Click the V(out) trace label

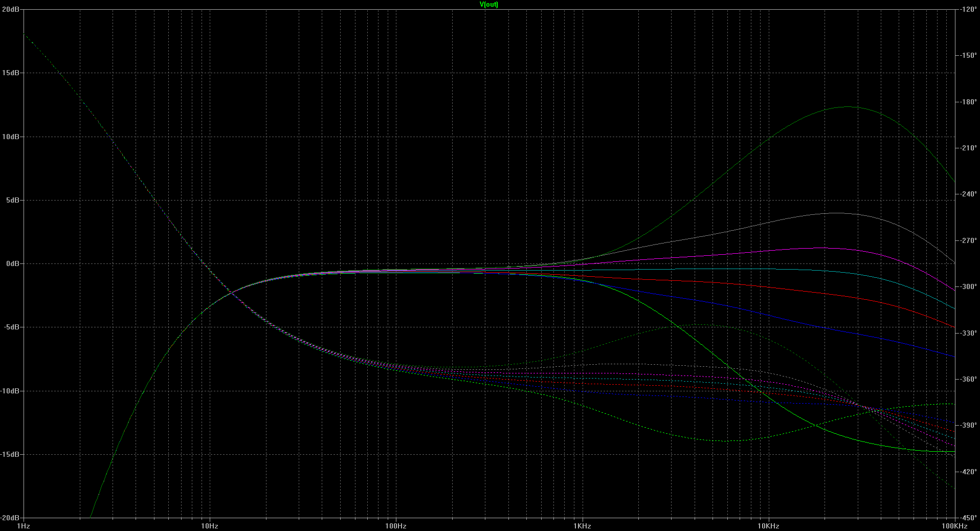point(488,5)
